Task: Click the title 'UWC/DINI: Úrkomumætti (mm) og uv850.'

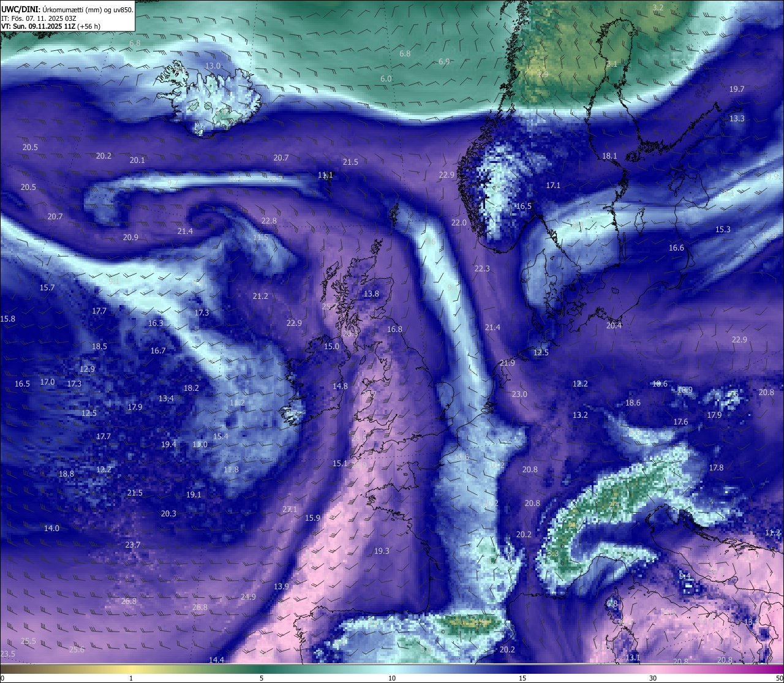Action: 67,9
